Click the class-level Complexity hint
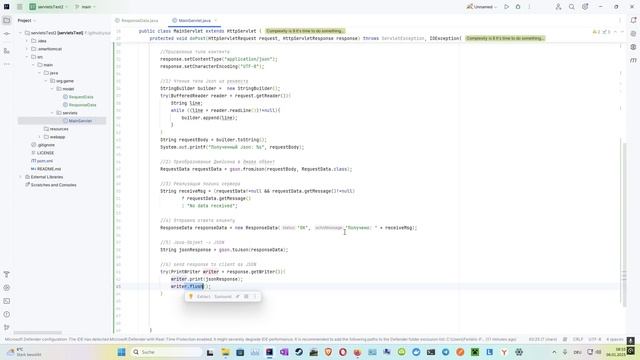The image size is (640, 360). tap(305, 31)
